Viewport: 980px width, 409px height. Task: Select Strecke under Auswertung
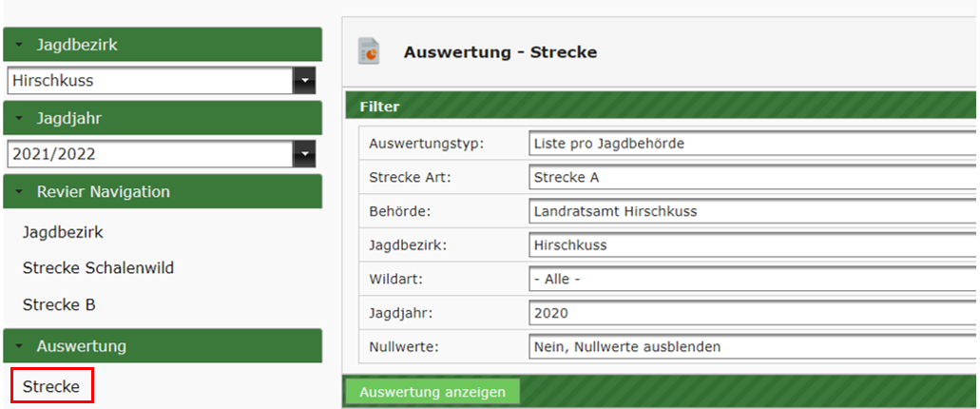51,387
